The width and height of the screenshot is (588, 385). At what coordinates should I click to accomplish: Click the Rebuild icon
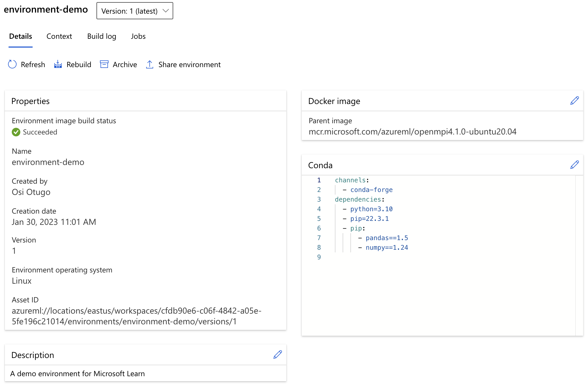point(58,64)
